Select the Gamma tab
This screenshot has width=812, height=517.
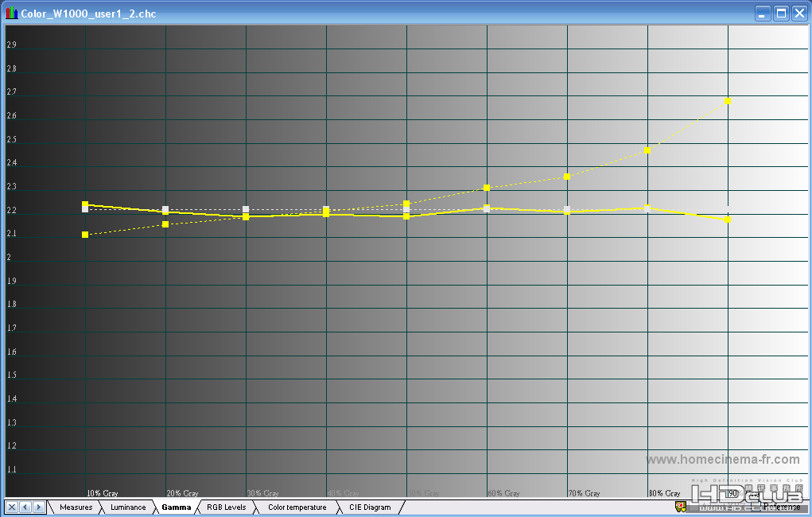pos(176,507)
